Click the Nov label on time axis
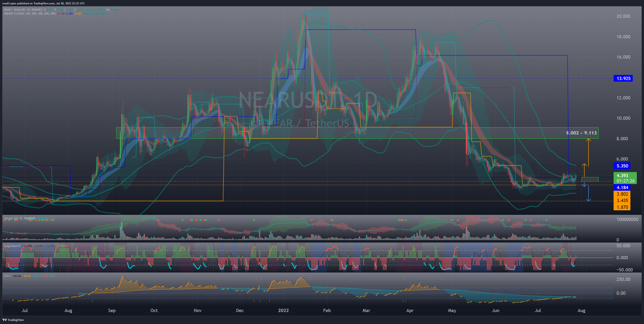The image size is (644, 324). (x=198, y=310)
